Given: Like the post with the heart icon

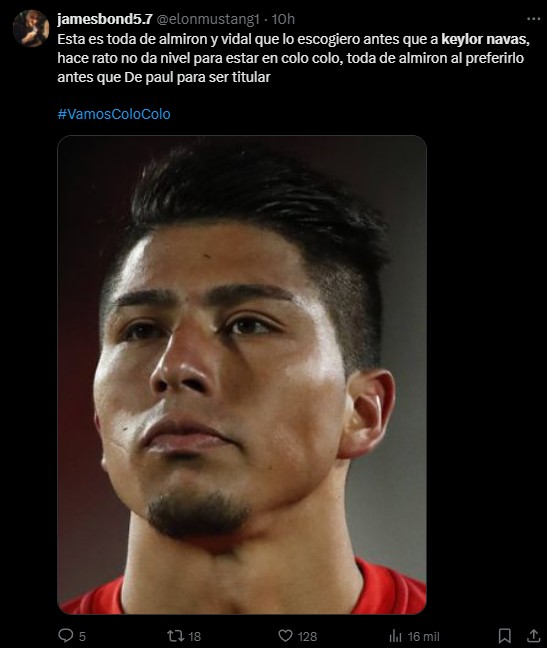Looking at the screenshot, I should [x=285, y=635].
